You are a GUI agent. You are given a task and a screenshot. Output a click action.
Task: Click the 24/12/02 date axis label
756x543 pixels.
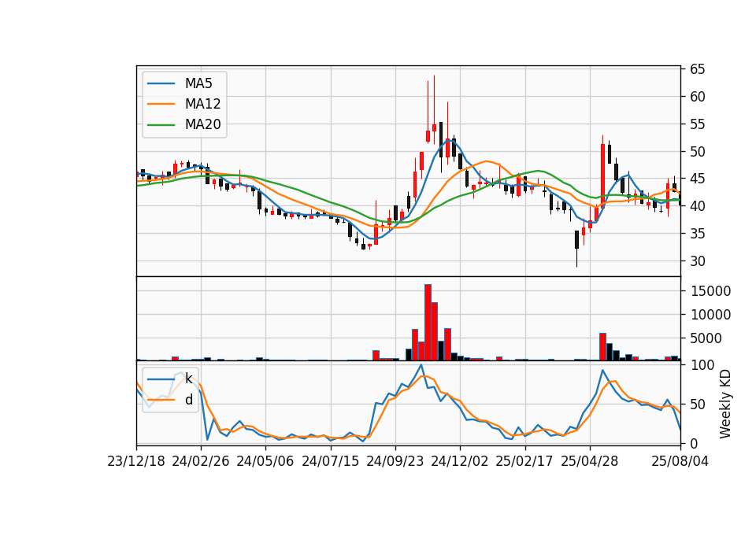459,461
